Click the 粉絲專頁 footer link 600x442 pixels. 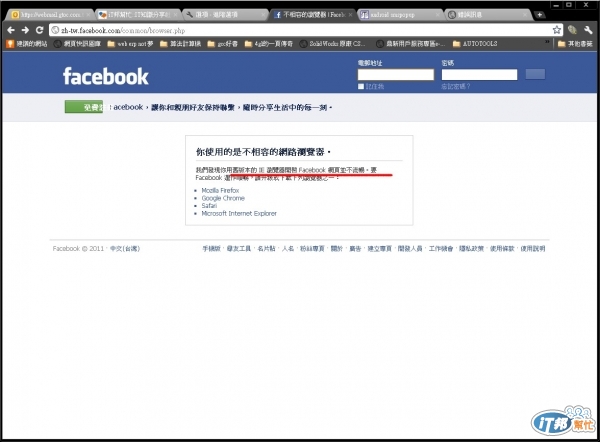312,248
